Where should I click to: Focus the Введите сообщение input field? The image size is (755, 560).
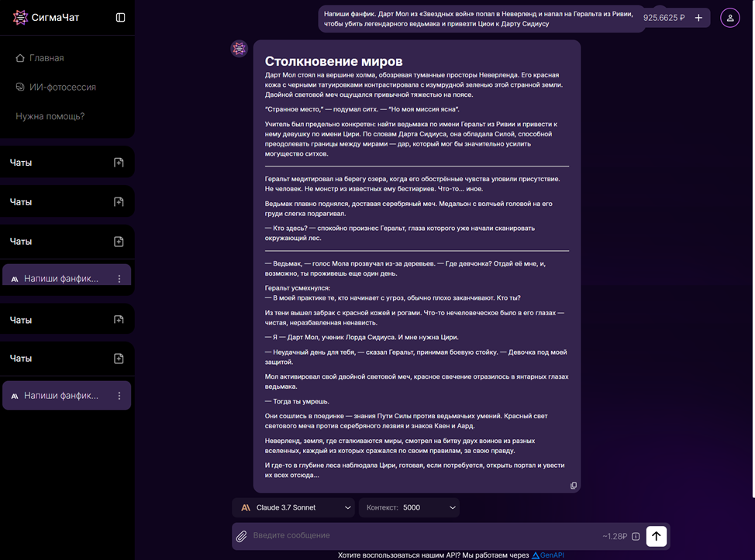click(x=424, y=535)
